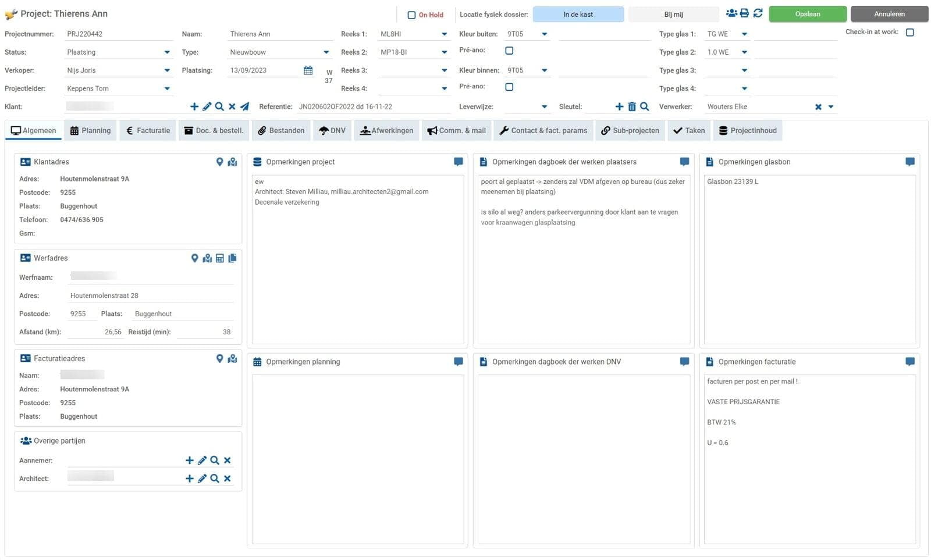
Task: Click the print icon in the top toolbar
Action: tap(744, 13)
